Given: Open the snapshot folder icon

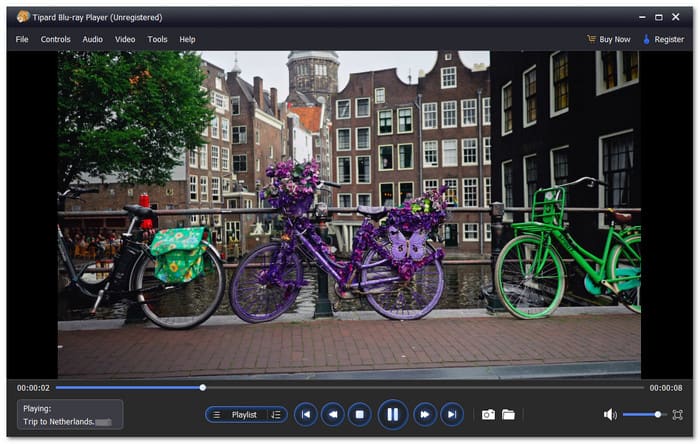Looking at the screenshot, I should 508,414.
